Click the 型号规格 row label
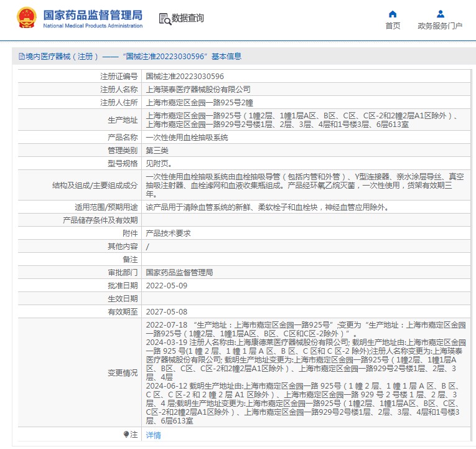Viewport: 476px width, 449px height. click(123, 163)
